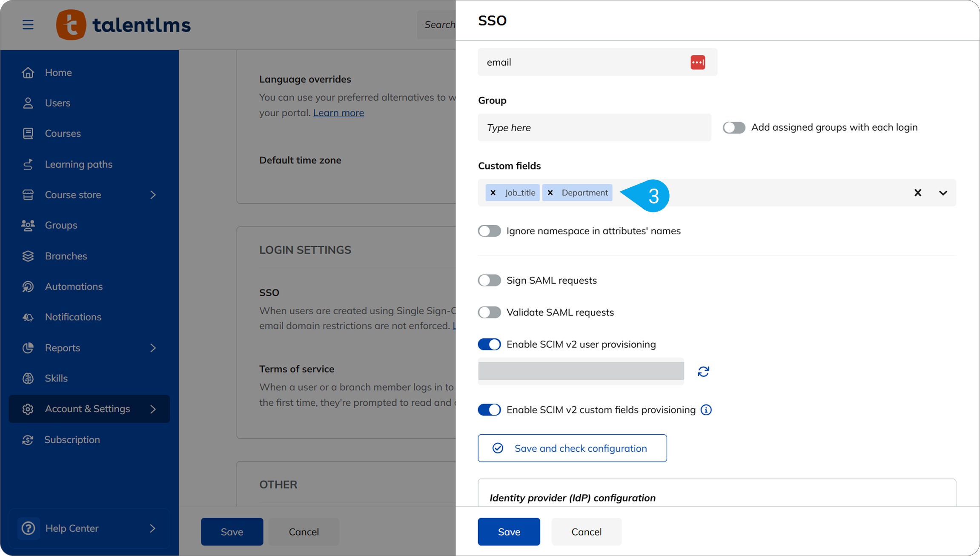This screenshot has height=556, width=980.
Task: Remove the Job_title custom field tag
Action: click(x=493, y=193)
